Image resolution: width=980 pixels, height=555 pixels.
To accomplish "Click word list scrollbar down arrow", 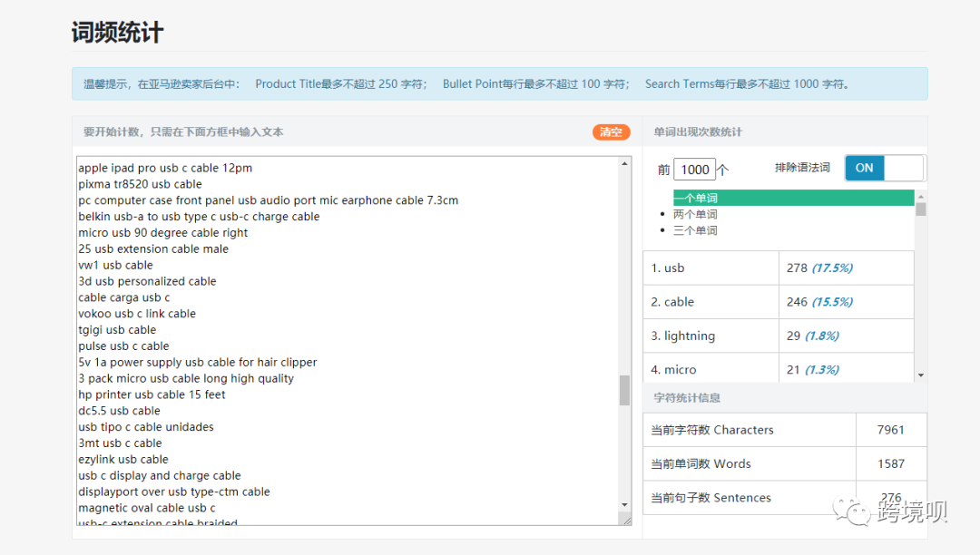I will click(x=921, y=375).
